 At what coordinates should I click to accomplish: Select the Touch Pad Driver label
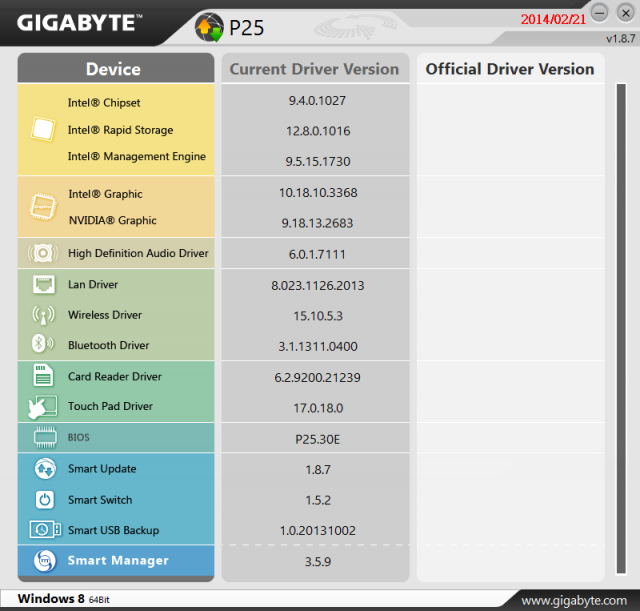click(x=110, y=406)
